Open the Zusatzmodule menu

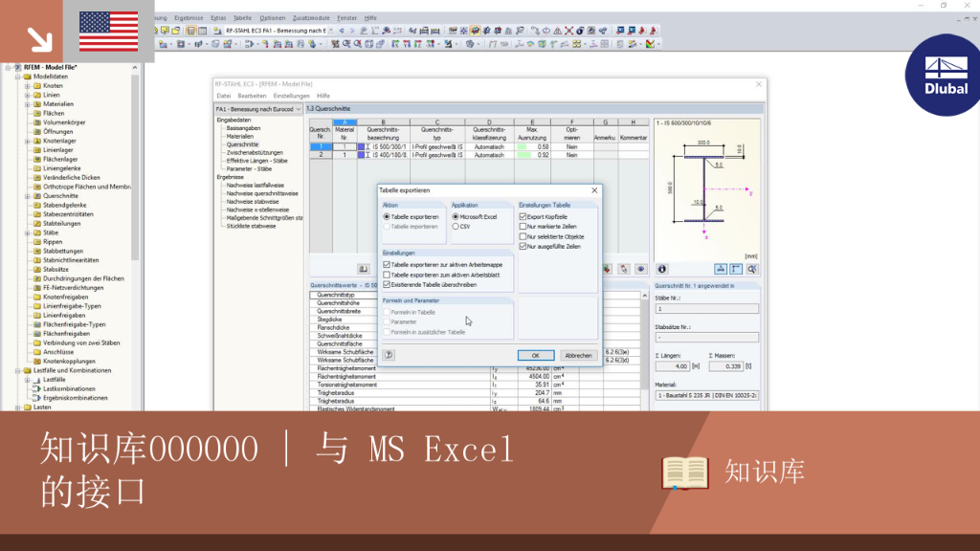(x=311, y=18)
